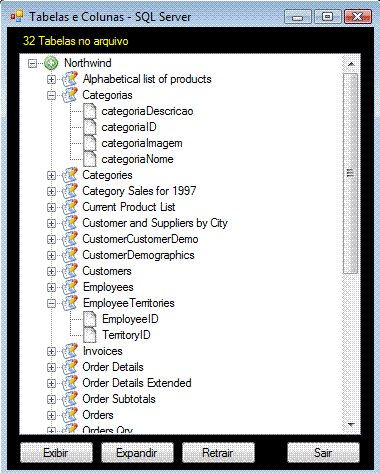Click the '32 Tabelas no arquivo' label
This screenshot has width=380, height=473.
(76, 41)
